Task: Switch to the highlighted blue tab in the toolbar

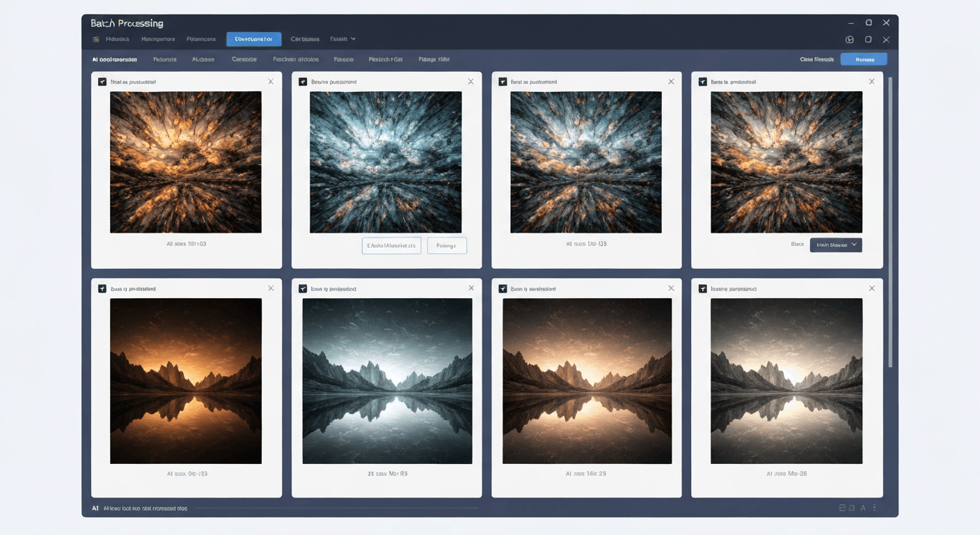Action: click(253, 39)
